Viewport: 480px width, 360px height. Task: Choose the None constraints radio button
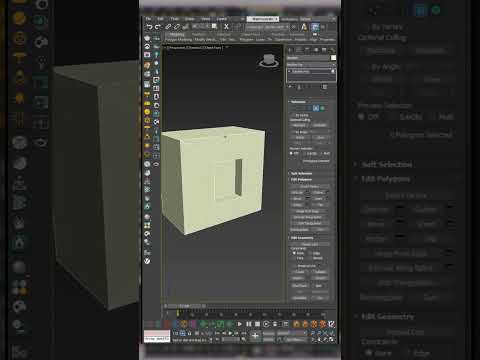pyautogui.click(x=294, y=253)
